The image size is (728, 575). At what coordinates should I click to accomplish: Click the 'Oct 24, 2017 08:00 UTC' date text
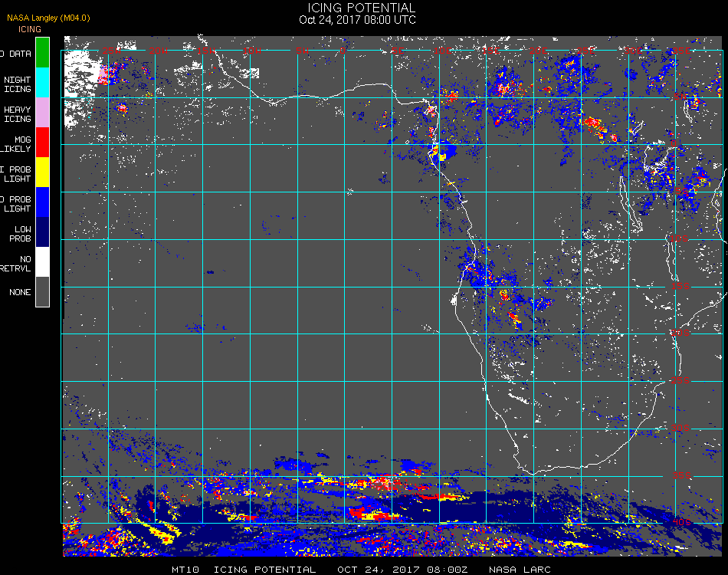358,20
